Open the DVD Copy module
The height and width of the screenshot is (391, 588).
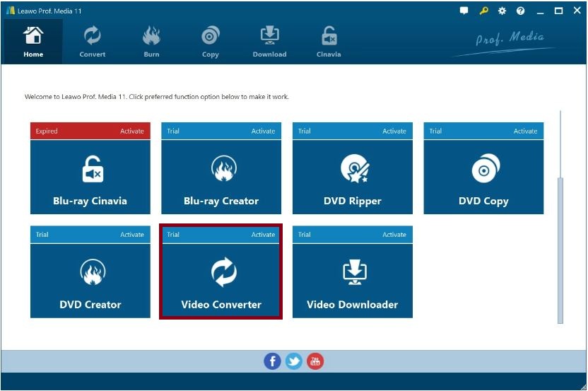(x=483, y=176)
